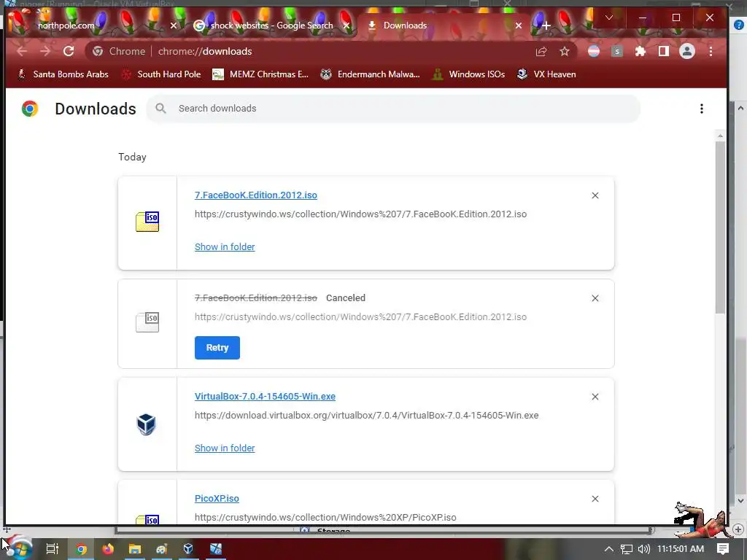
Task: Close the shock websites Google Search tab
Action: point(347,26)
